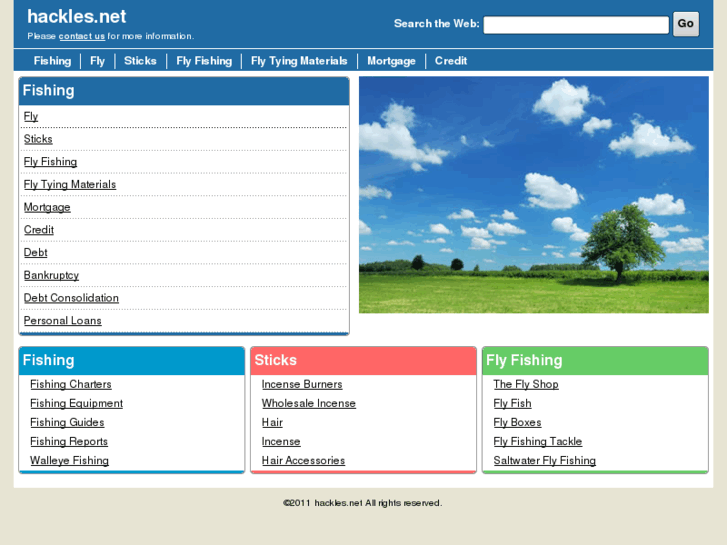Open the Credit link in main list

38,230
